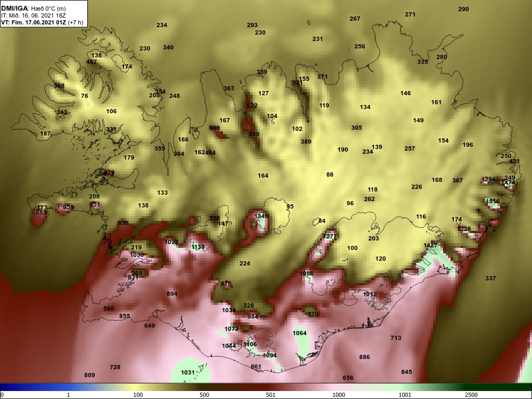
Task: Click the 622 value on the map
Action: (252, 105)
